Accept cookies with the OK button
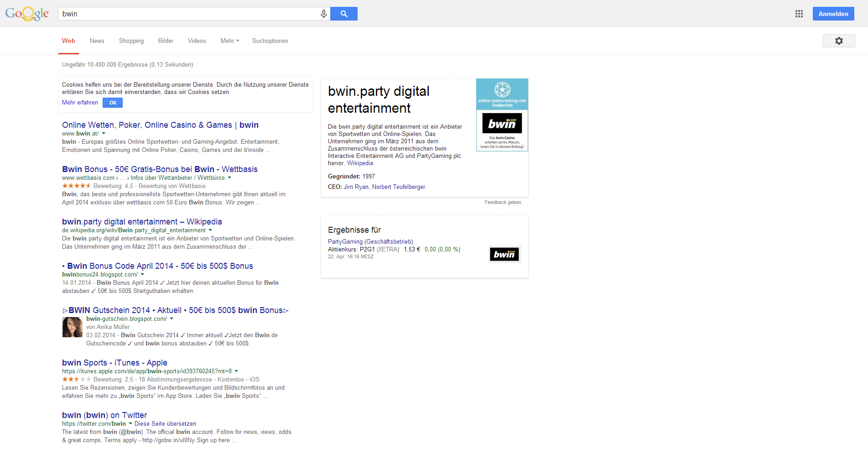 [x=113, y=103]
